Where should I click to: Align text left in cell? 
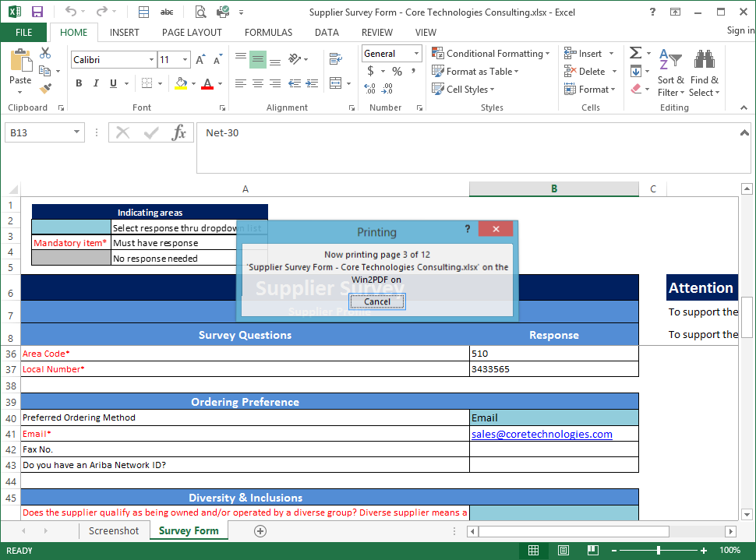coord(241,83)
